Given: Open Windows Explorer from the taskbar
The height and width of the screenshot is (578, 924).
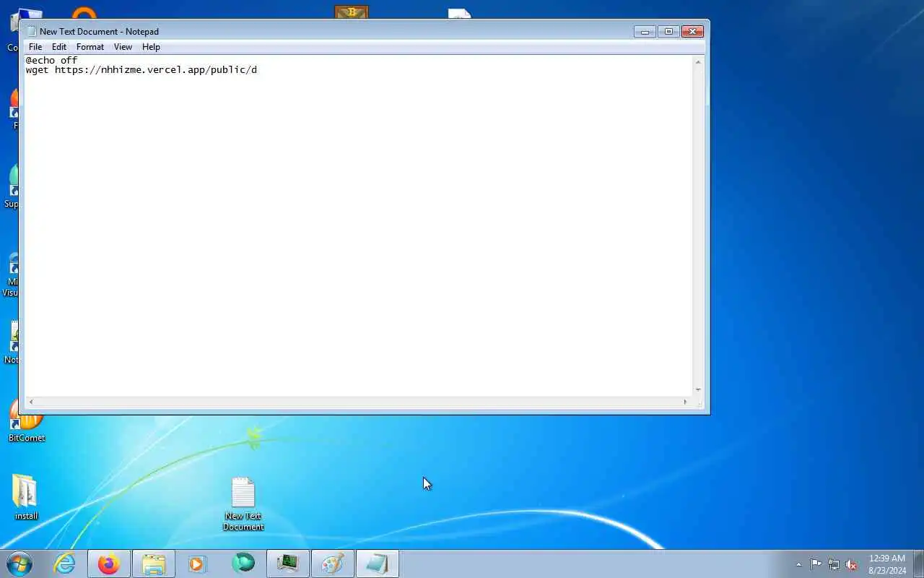Looking at the screenshot, I should [x=154, y=564].
